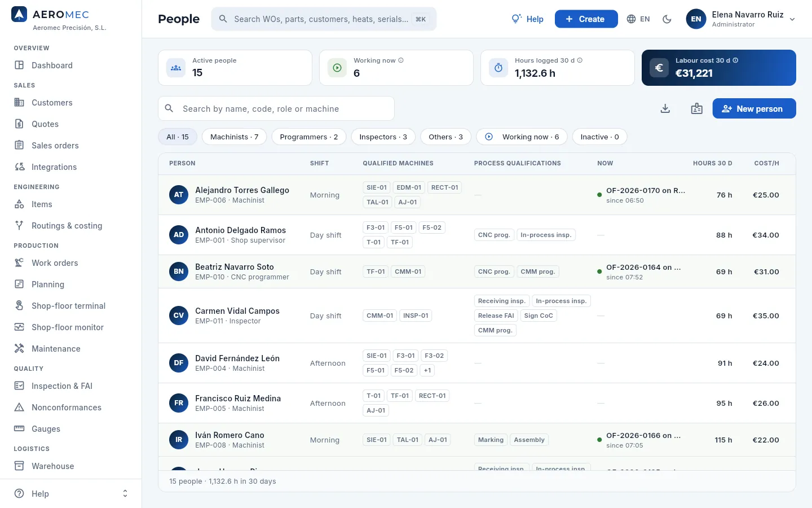Viewport: 812px width, 508px height.
Task: Download the people list export icon
Action: point(665,108)
